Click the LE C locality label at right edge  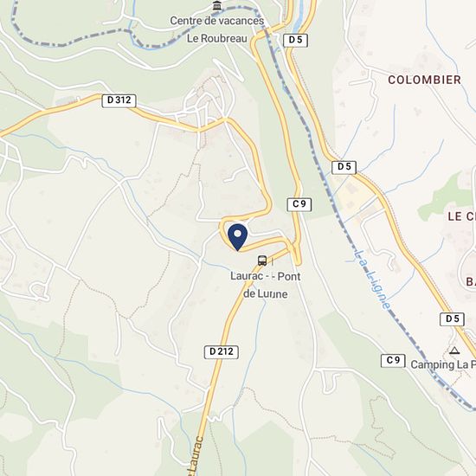pos(462,216)
